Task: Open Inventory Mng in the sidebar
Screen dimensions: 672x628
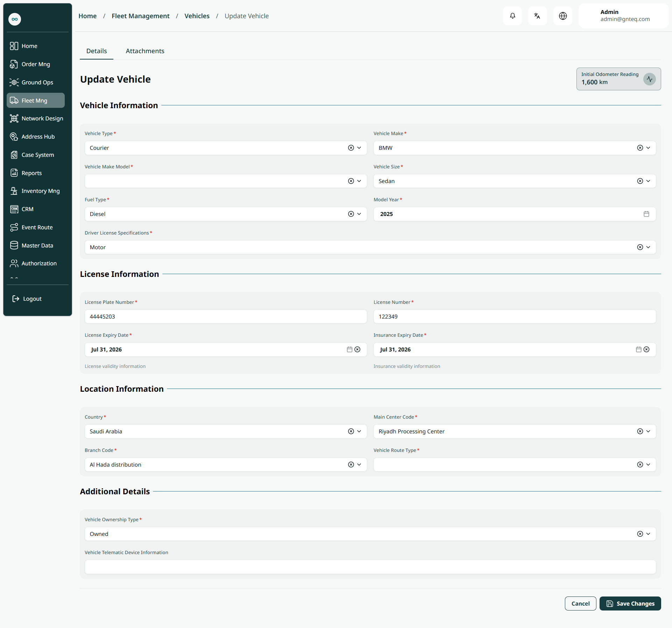Action: coord(36,191)
